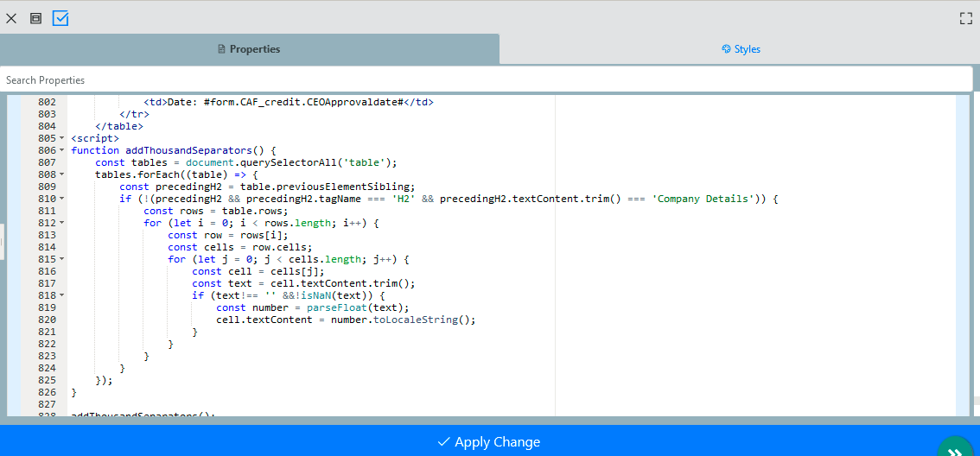Click the document icon on the Properties tab
980x456 pixels.
(x=221, y=49)
